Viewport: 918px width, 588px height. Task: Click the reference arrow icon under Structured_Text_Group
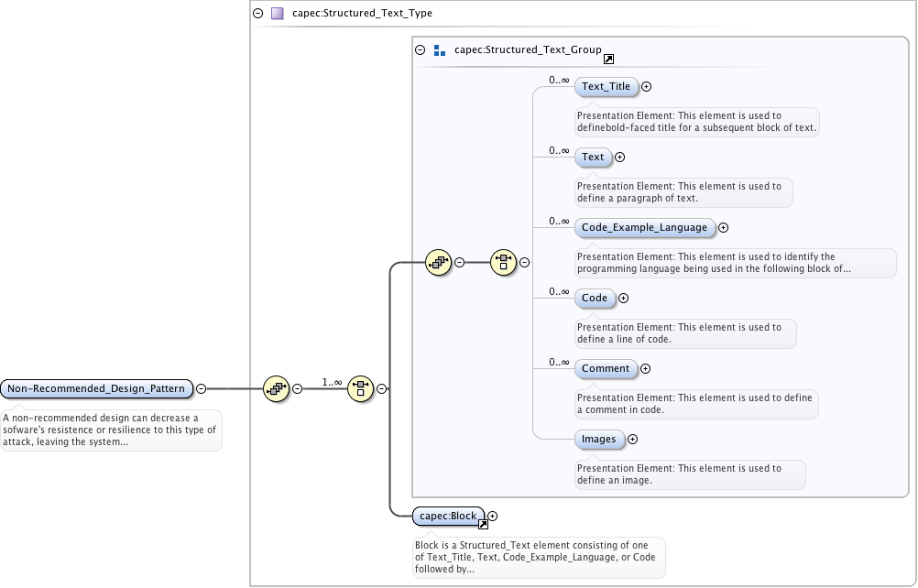click(608, 60)
